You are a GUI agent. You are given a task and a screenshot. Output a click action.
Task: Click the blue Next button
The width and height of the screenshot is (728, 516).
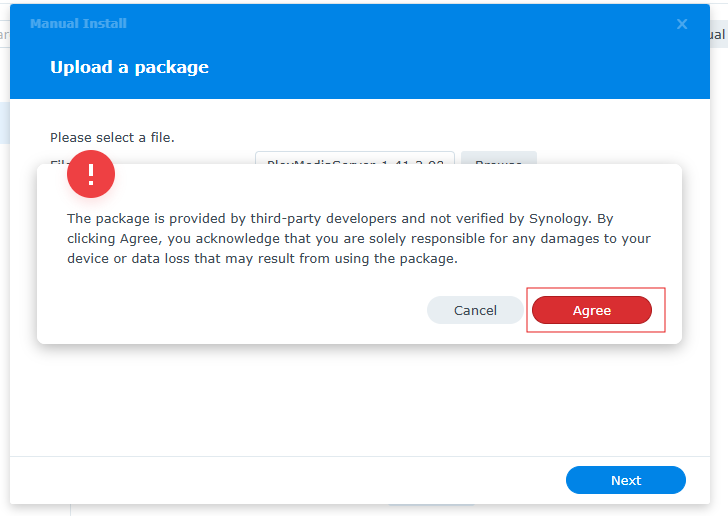(625, 480)
